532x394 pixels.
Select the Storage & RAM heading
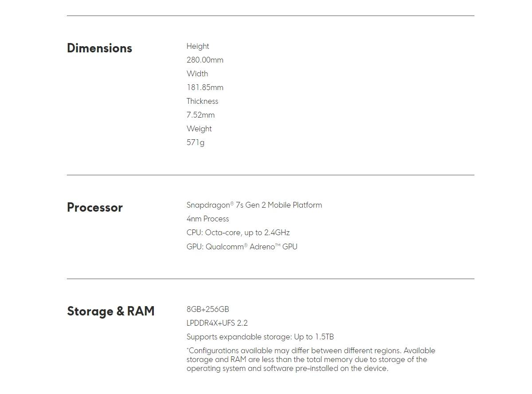pyautogui.click(x=111, y=311)
